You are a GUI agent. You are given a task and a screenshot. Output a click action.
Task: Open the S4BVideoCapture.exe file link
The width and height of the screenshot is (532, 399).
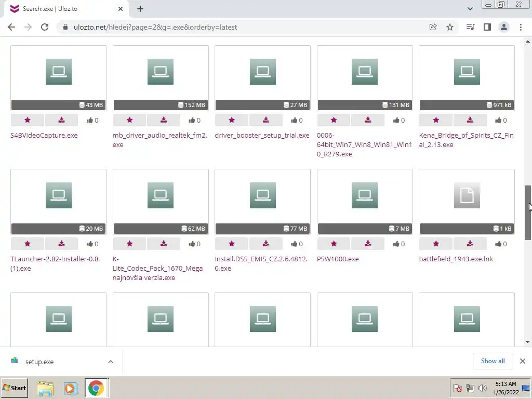pos(44,136)
